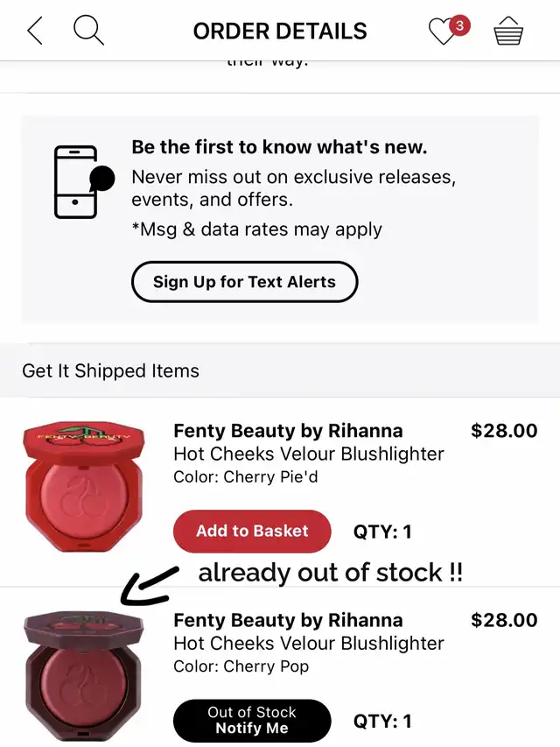Tap the Cherry Pie'd $28.00 price
This screenshot has width=560, height=747.
point(504,431)
